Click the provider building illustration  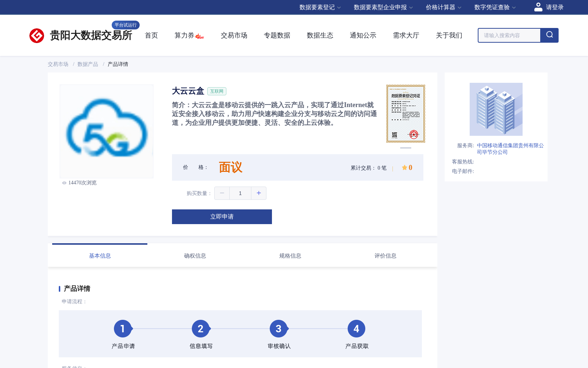tap(496, 109)
